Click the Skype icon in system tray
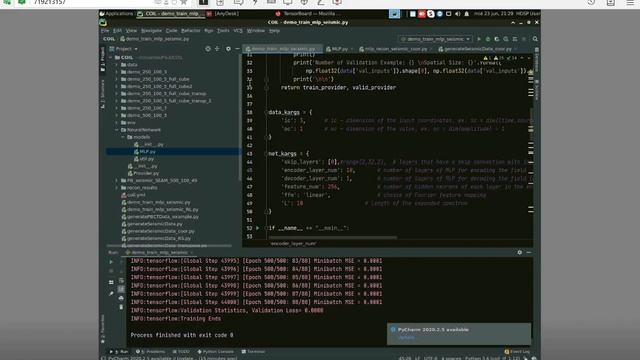Screen dimensions: 640x360 coord(431,14)
